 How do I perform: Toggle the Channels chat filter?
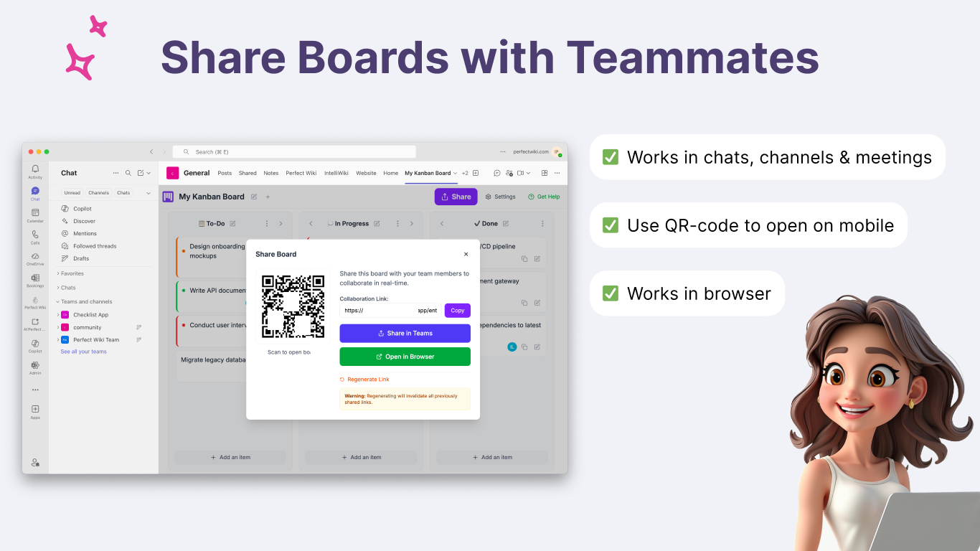click(x=99, y=193)
